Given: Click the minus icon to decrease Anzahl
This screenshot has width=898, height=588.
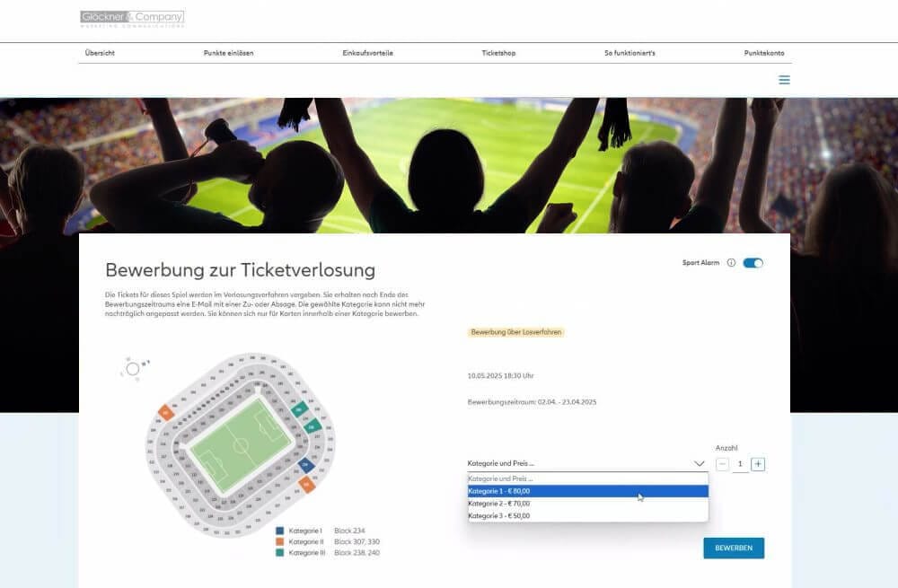Looking at the screenshot, I should (x=721, y=463).
